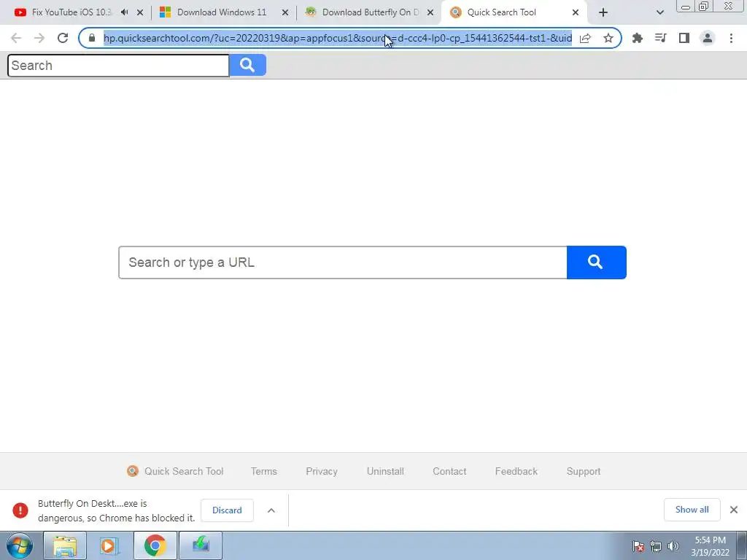Open the Support link

[583, 471]
